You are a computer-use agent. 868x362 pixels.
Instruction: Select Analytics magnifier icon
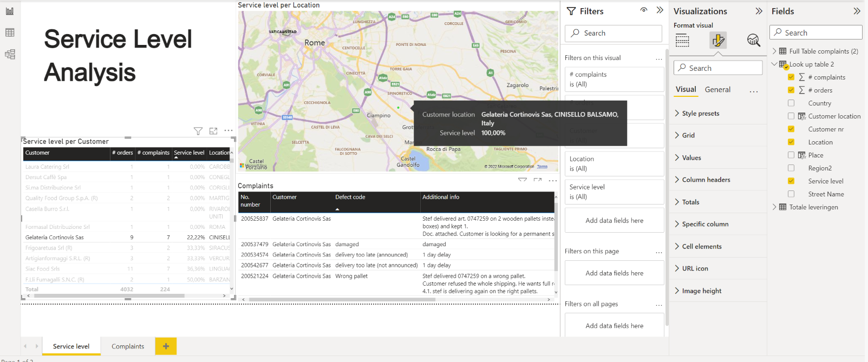pos(753,40)
